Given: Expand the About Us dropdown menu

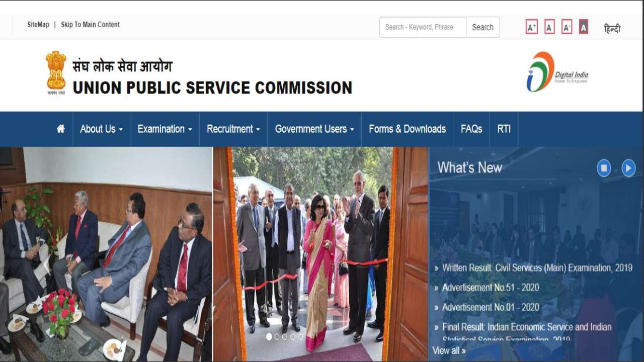Looking at the screenshot, I should coord(101,129).
